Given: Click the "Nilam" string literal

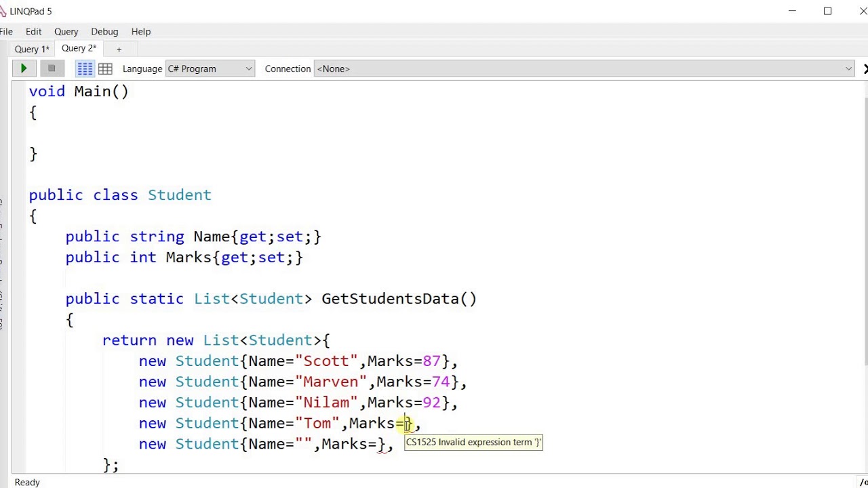Looking at the screenshot, I should pos(326,402).
